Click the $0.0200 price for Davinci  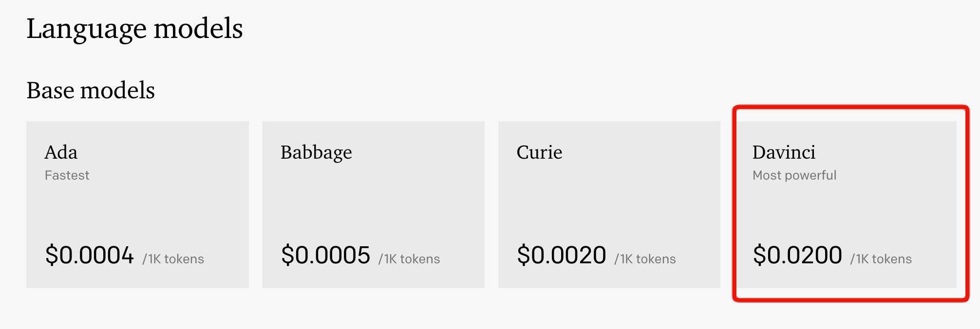pos(797,255)
